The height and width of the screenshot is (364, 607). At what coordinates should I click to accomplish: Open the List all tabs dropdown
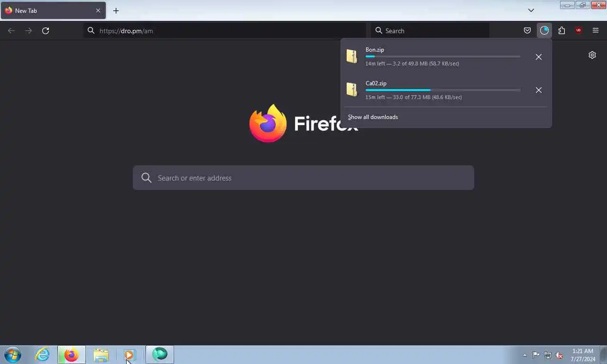[531, 10]
